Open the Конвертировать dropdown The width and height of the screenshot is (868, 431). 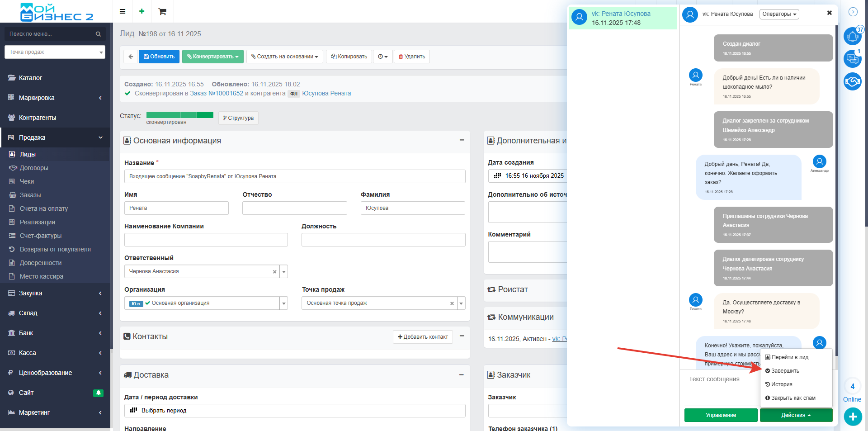coord(213,57)
